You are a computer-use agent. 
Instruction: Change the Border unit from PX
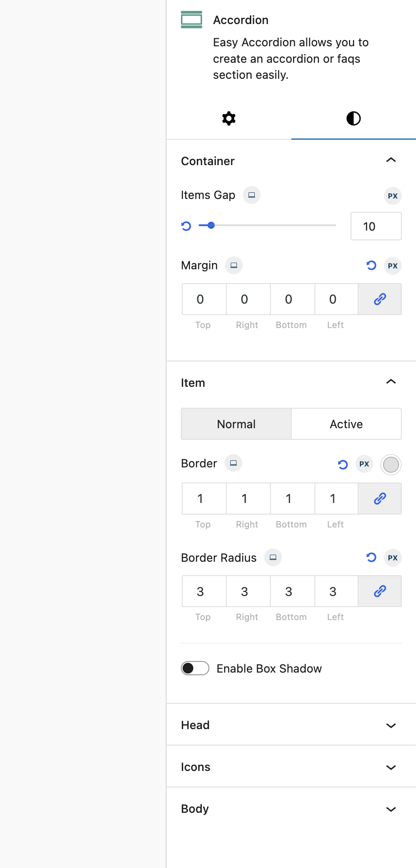[364, 464]
